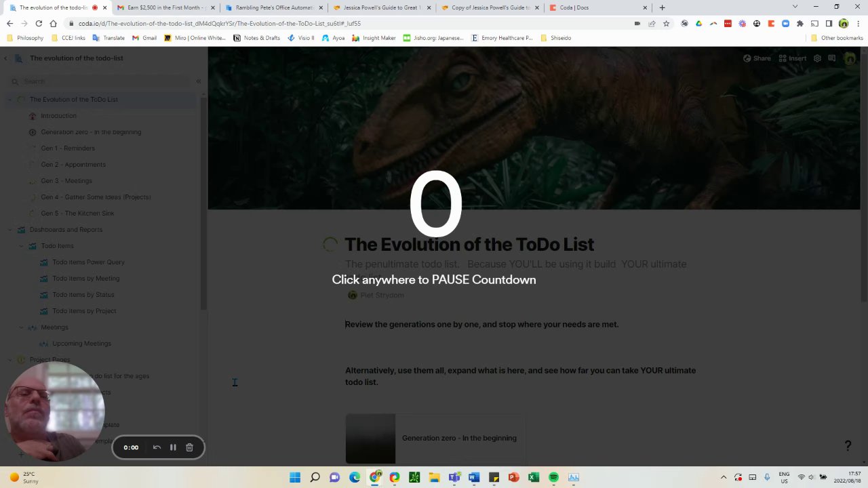Open Microsoft Teams from the taskbar
The width and height of the screenshot is (868, 488).
coord(454,477)
